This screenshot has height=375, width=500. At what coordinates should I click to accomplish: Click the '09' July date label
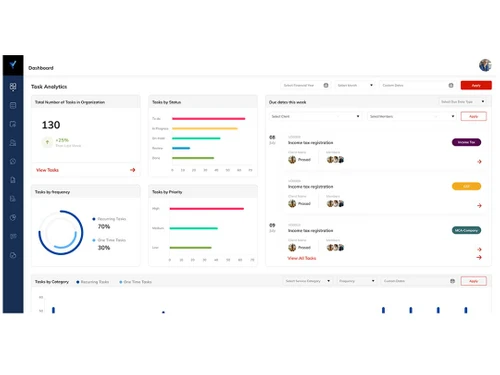coord(272,225)
